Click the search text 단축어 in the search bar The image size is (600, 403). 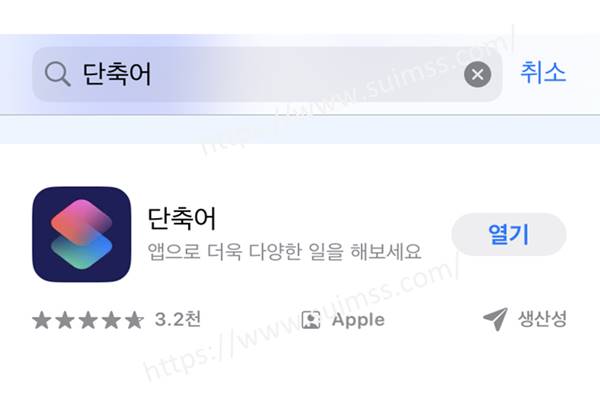[117, 74]
